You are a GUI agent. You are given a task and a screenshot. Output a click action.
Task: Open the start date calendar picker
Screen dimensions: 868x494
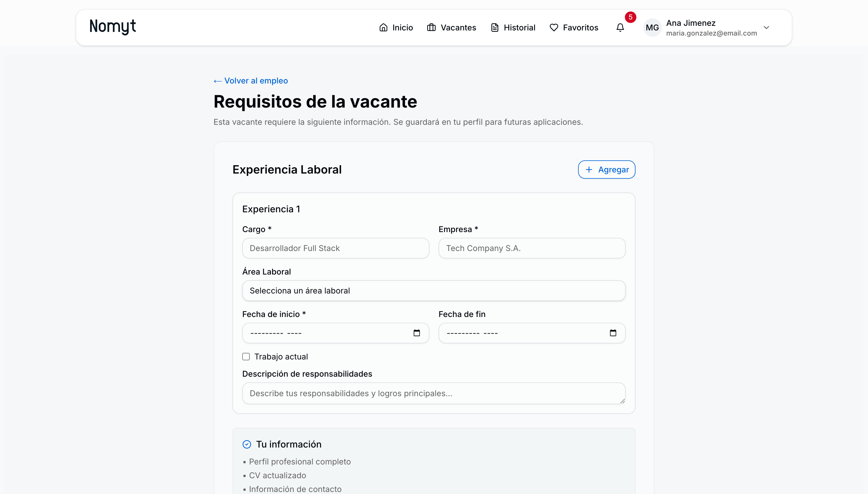[417, 333]
